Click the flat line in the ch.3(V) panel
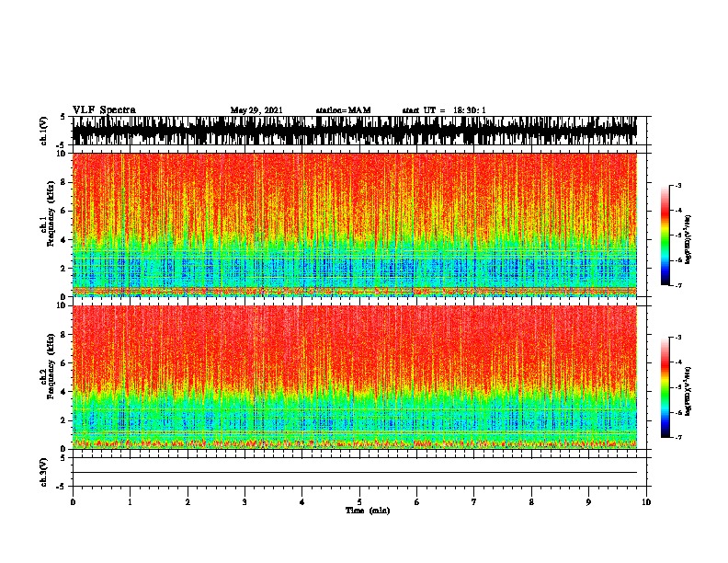Image resolution: width=728 pixels, height=563 pixels. [355, 473]
